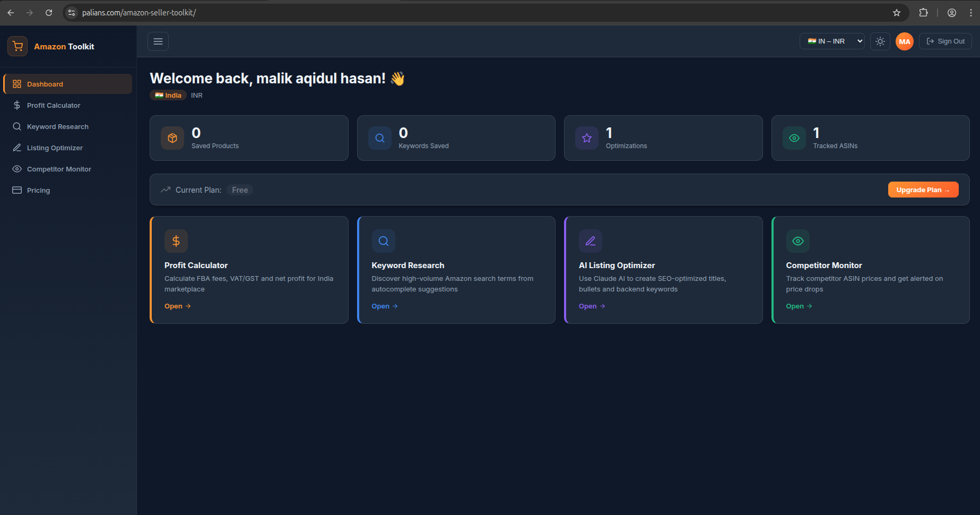Open Keyword Research from the sidebar
The height and width of the screenshot is (515, 980).
pos(68,126)
